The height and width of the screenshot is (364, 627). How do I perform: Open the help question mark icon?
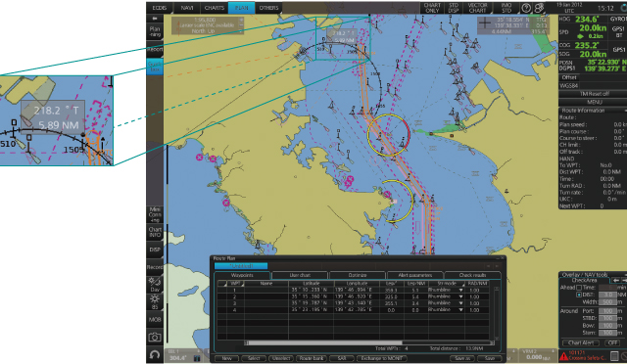click(x=526, y=8)
